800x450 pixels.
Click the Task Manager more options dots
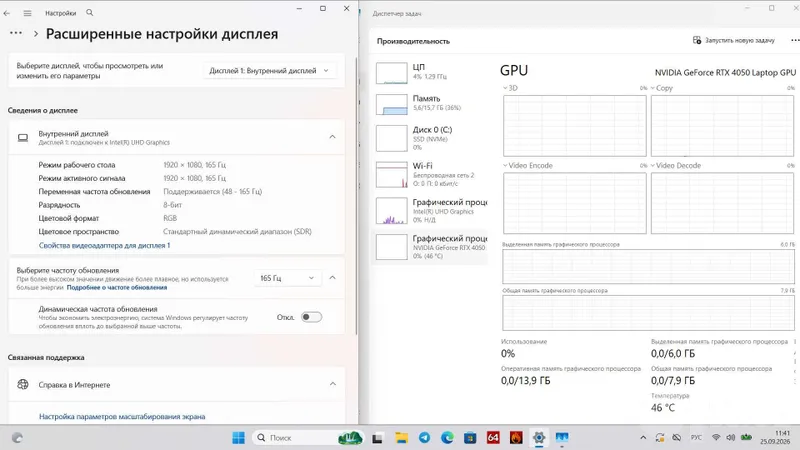pos(795,40)
